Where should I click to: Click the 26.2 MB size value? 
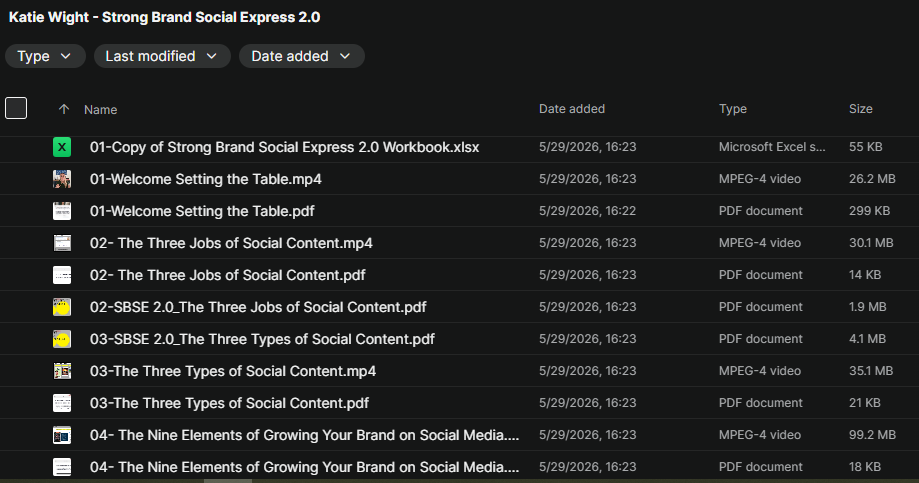[872, 179]
